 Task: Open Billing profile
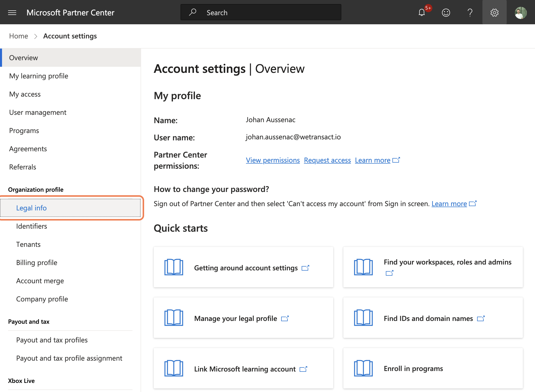(71, 263)
